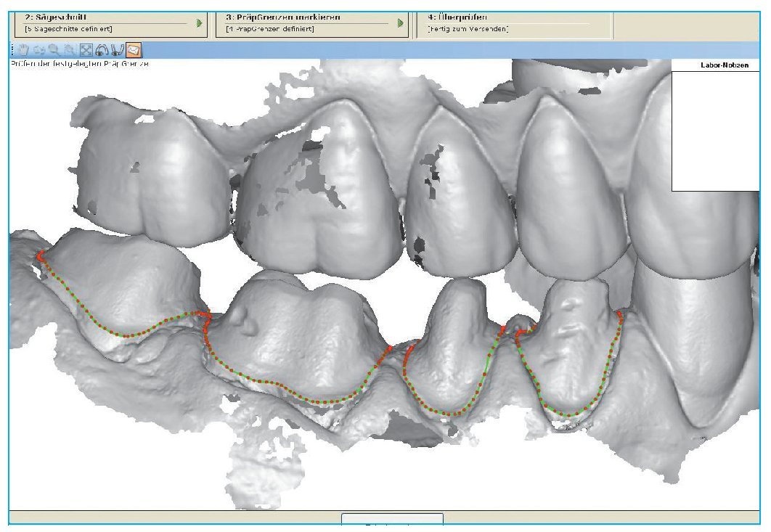Click the button at bottom center

click(x=392, y=519)
